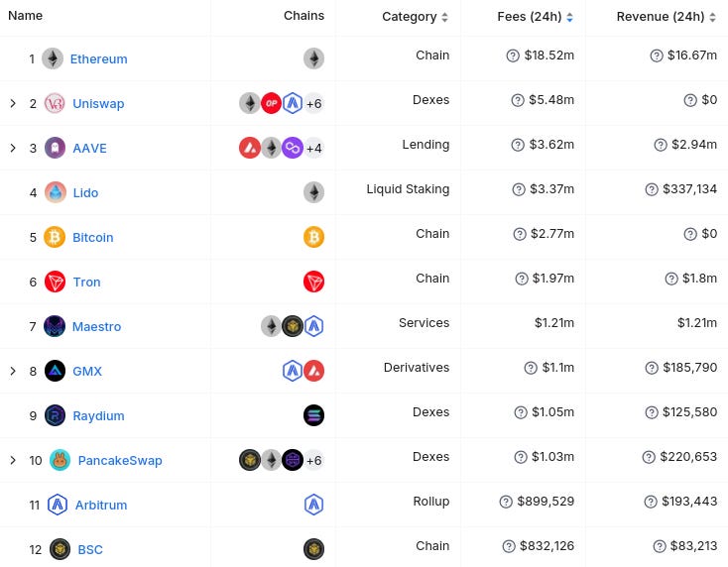Open the Bitcoin protocol link

(x=93, y=237)
